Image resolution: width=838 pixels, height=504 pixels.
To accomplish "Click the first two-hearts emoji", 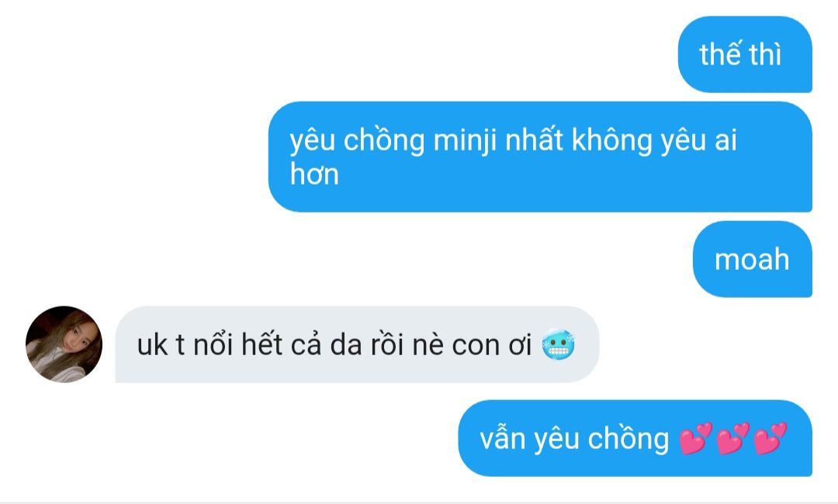I will tap(696, 438).
